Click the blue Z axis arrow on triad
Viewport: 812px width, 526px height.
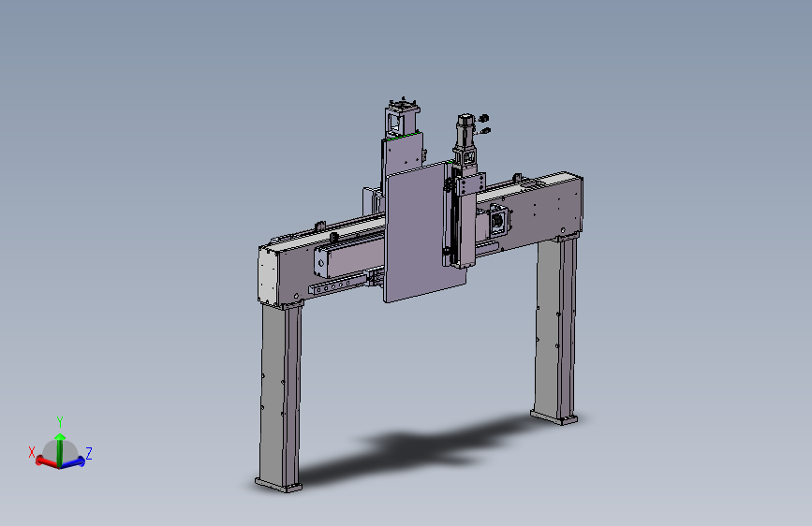72,462
